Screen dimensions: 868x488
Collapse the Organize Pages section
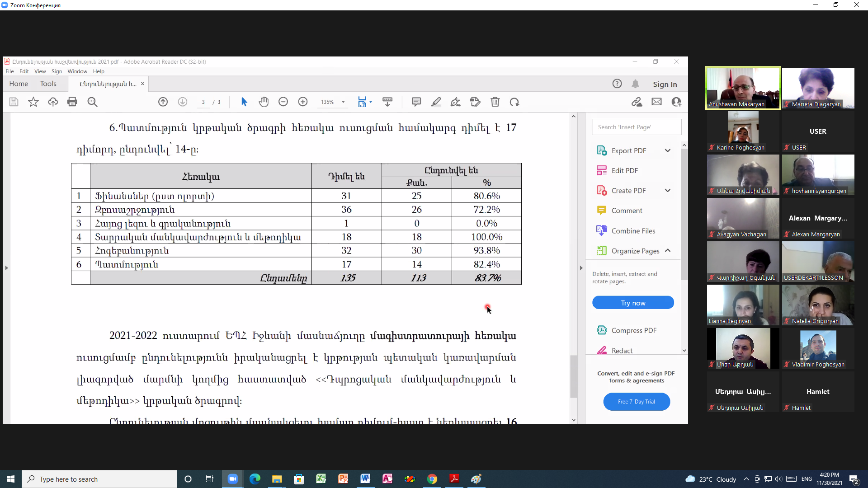[x=668, y=251]
